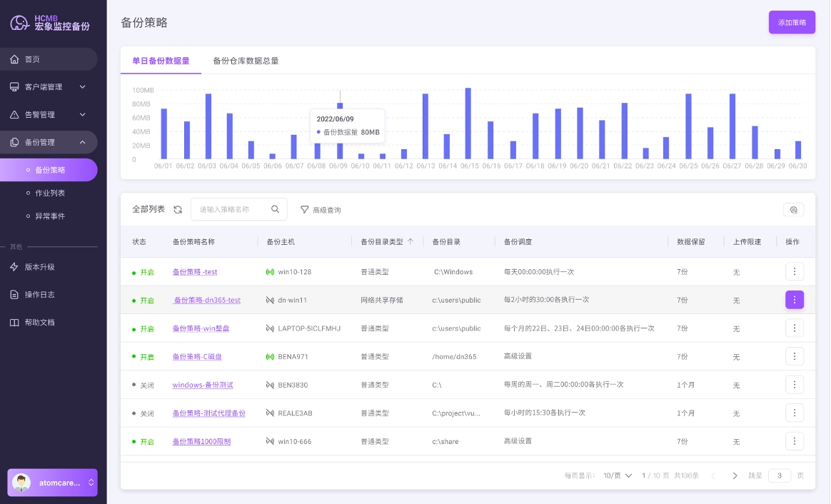The image size is (831, 504).
Task: Click the offline icon beside LAPTOP-5ICLFMHJ
Action: pyautogui.click(x=270, y=328)
